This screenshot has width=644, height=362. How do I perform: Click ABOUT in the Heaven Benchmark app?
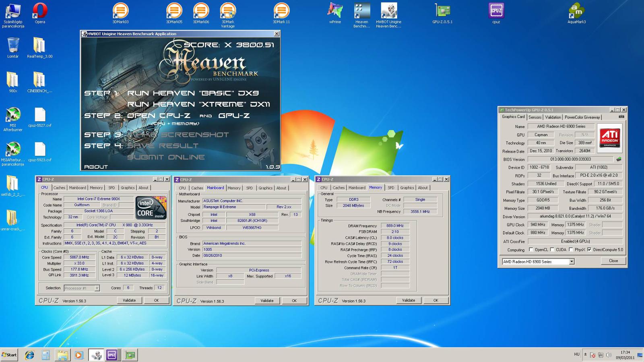pos(96,167)
